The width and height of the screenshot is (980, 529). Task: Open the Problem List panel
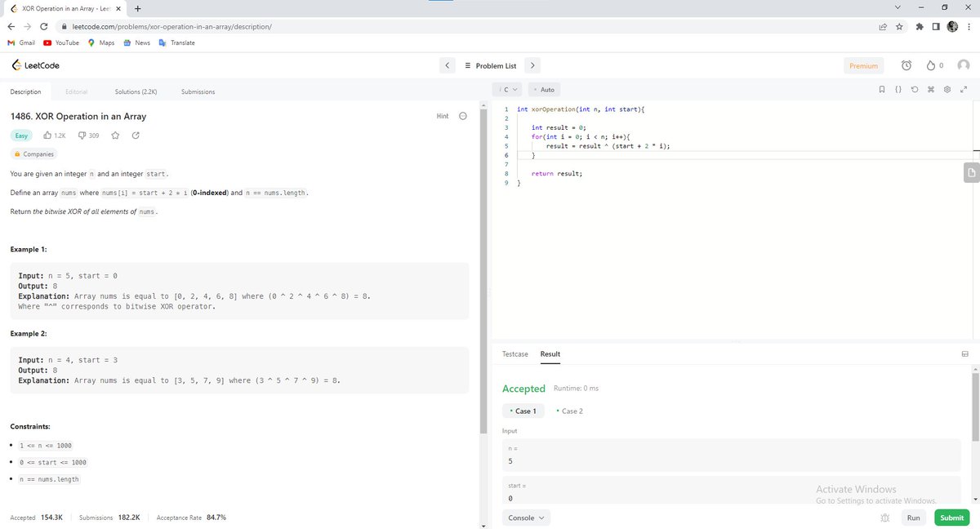point(490,65)
